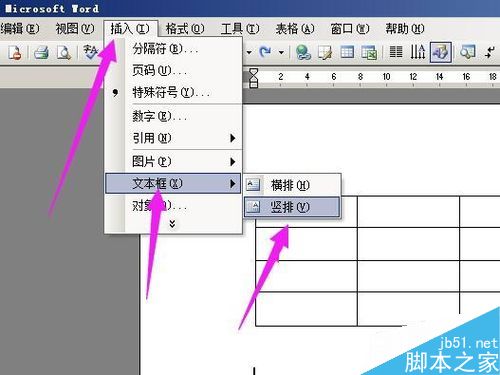Expand the 引用 (Reference) submenu

[x=173, y=138]
